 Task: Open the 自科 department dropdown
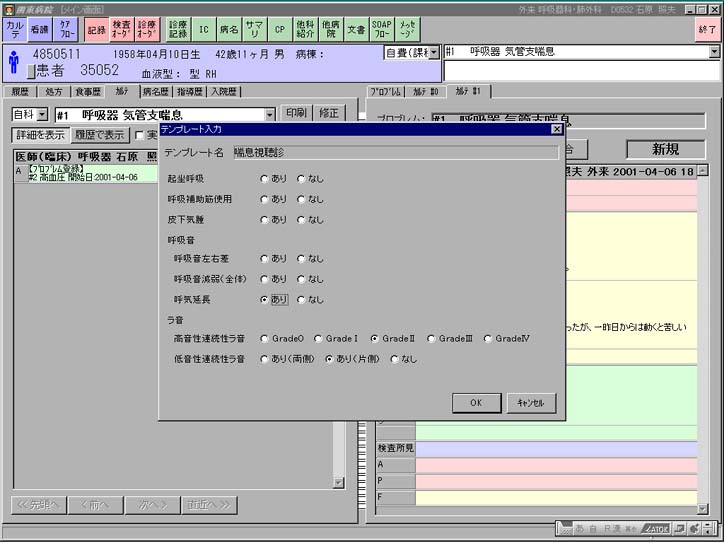point(44,115)
